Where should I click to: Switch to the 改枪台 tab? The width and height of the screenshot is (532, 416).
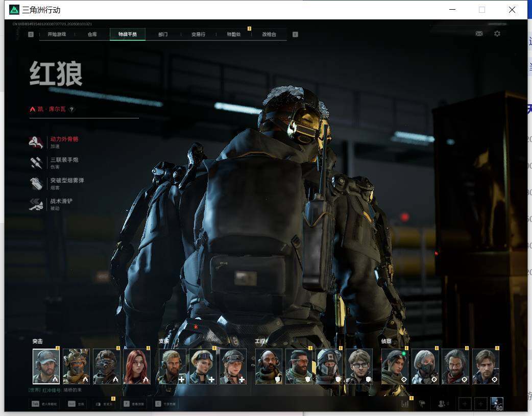tap(269, 34)
